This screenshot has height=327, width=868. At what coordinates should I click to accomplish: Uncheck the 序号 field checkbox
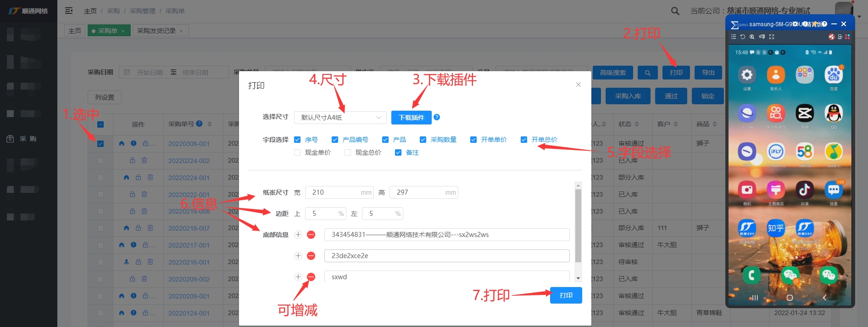[297, 140]
